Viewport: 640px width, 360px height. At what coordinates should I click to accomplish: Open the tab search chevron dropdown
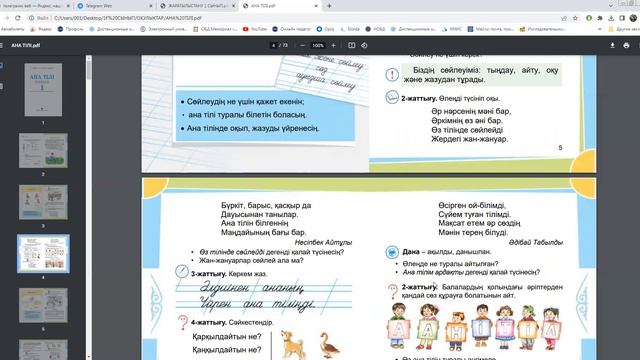[x=611, y=6]
